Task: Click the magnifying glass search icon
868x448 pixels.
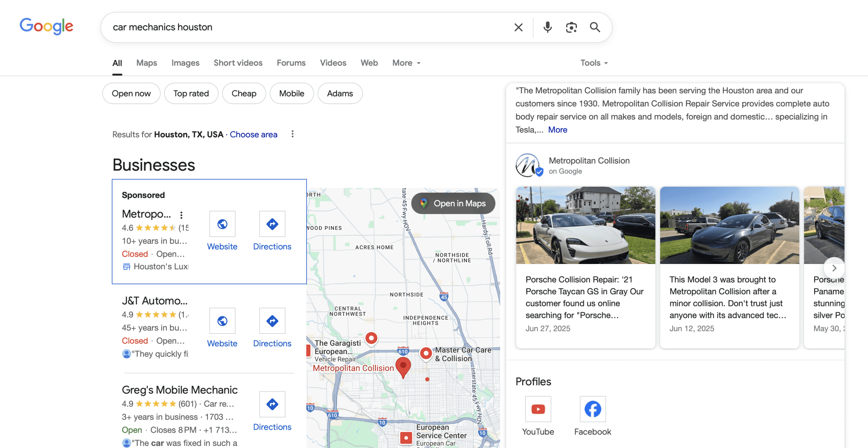Action: click(x=595, y=27)
